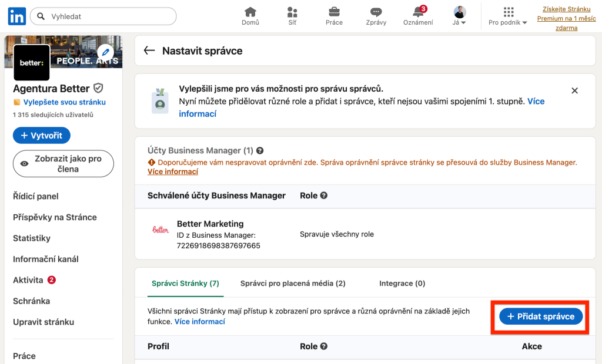Image resolution: width=602 pixels, height=364 pixels.
Task: Click help icon next to Role in Business Manager table
Action: (x=324, y=196)
